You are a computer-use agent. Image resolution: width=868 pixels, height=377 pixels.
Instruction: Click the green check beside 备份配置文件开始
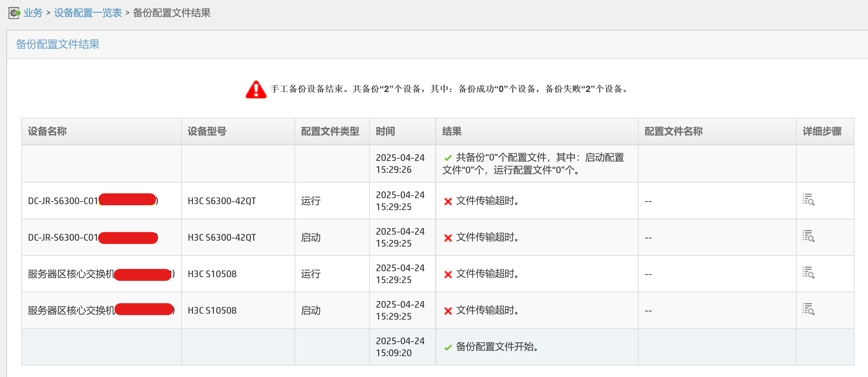click(x=448, y=348)
